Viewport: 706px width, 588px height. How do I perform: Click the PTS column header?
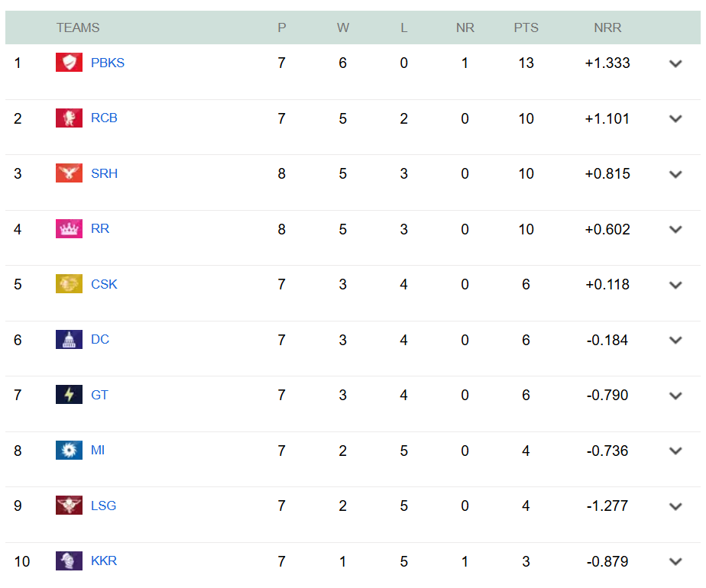526,27
